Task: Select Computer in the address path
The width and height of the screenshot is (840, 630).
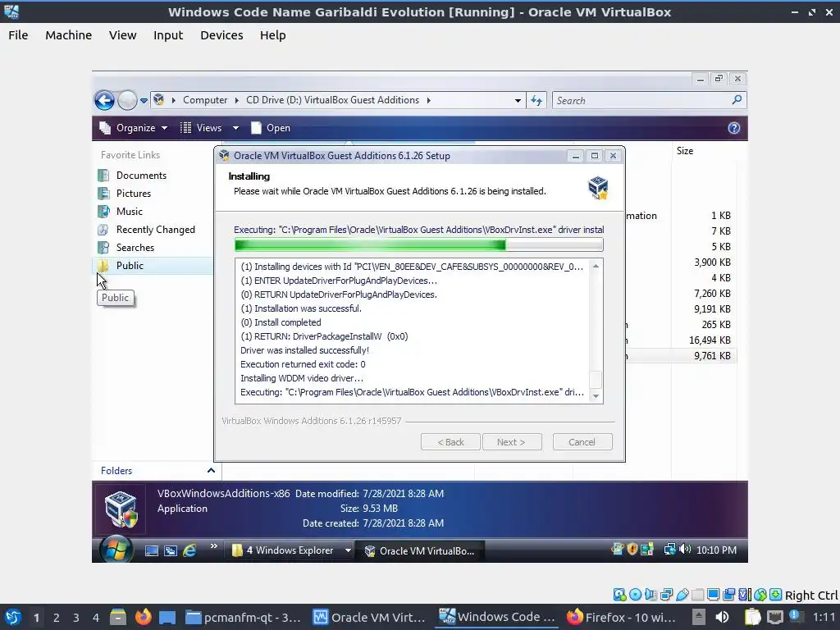Action: (x=204, y=100)
